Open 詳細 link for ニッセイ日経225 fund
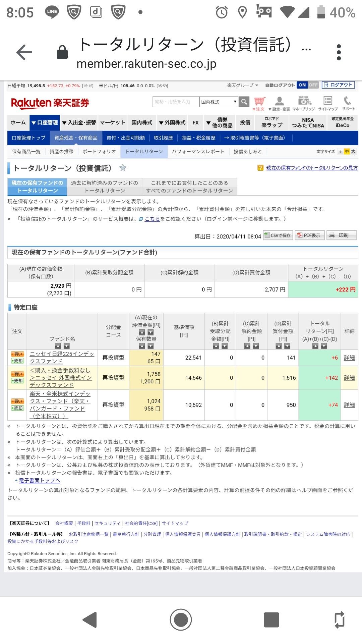 tap(349, 358)
